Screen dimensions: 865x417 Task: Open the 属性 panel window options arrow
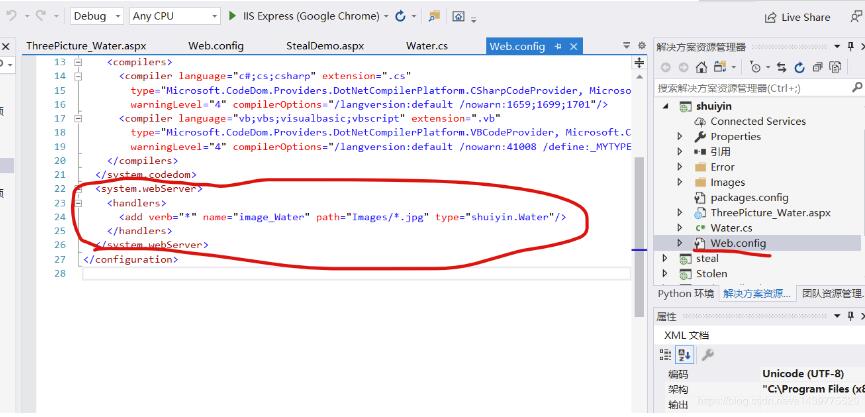(837, 316)
